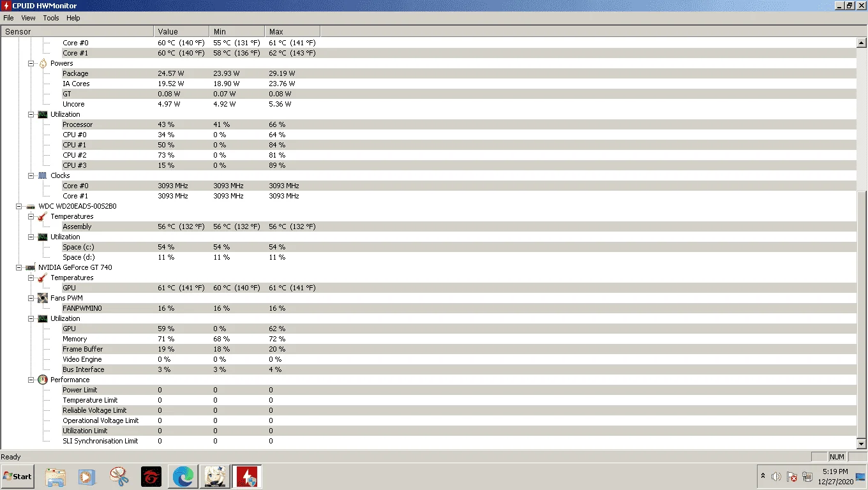Collapse the NVIDIA Utilization node
Screen dimensions: 868x490
coord(31,318)
